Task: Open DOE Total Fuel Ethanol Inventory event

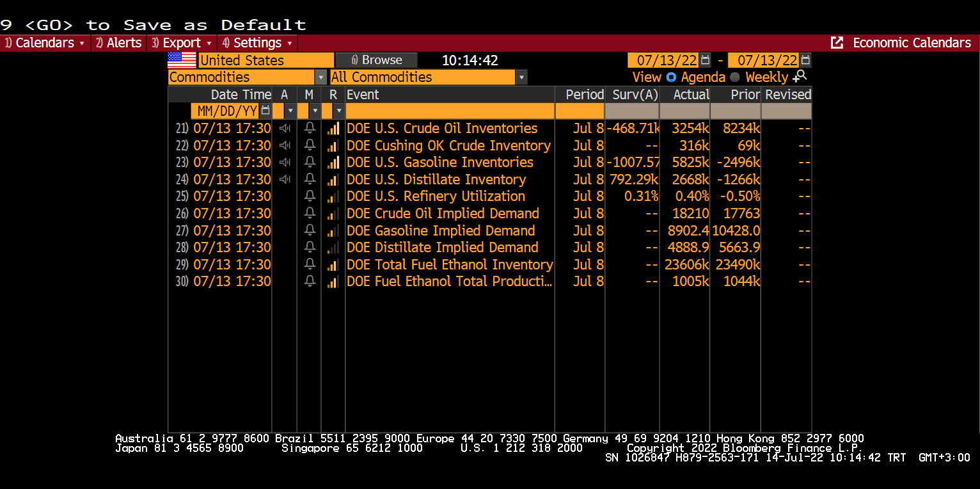Action: click(450, 264)
